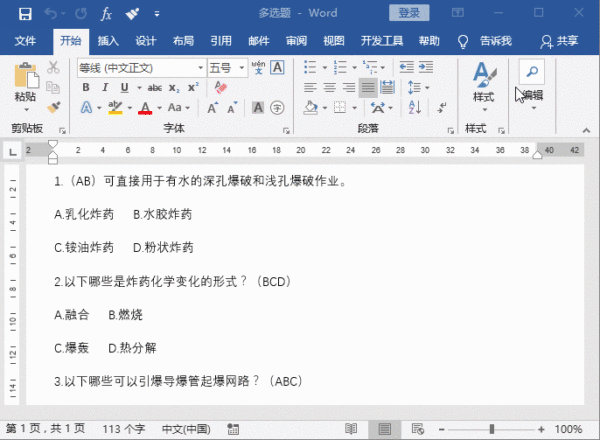
Task: Apply distributed alignment
Action: point(387,88)
